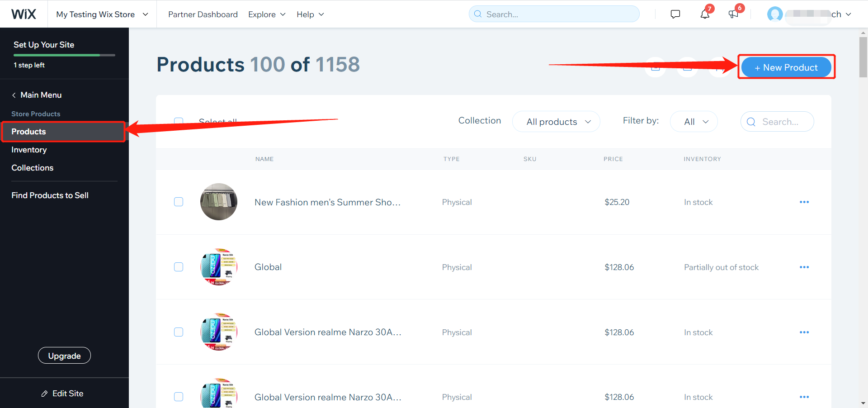The image size is (868, 408).
Task: Open the Global product thumbnail
Action: (219, 267)
